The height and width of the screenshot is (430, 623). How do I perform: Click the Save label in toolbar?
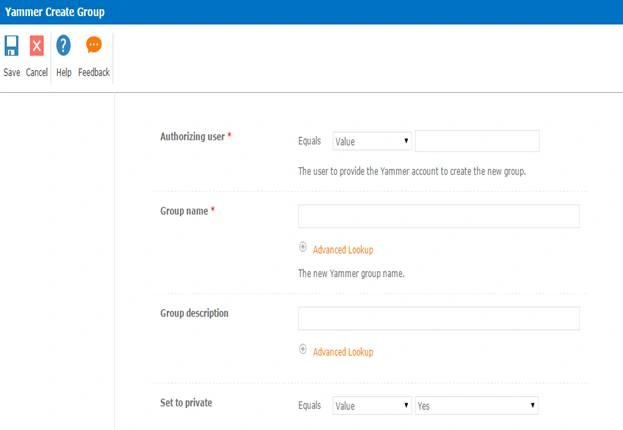pos(12,72)
